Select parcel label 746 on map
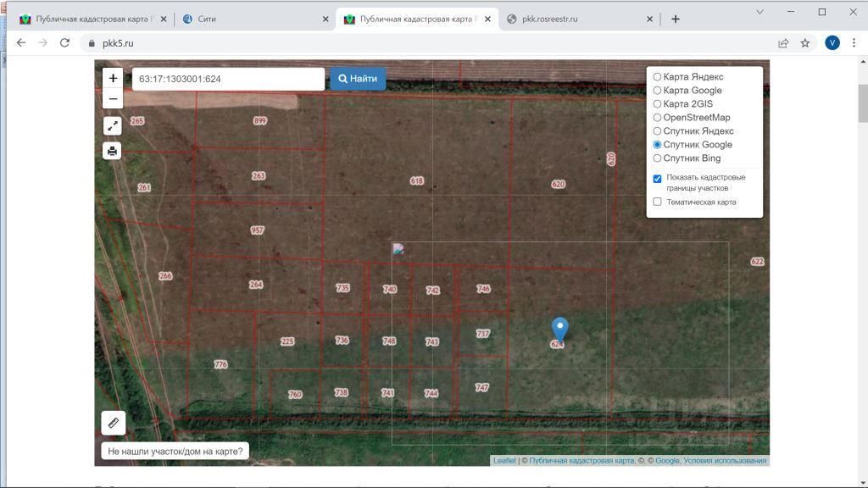Screen dimensions: 868x488 (x=483, y=289)
